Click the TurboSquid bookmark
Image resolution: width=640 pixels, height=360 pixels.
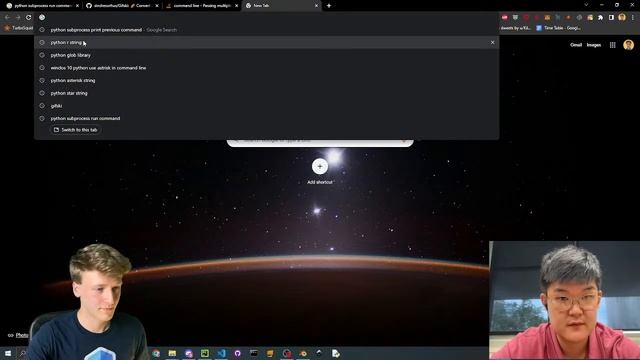tap(19, 28)
